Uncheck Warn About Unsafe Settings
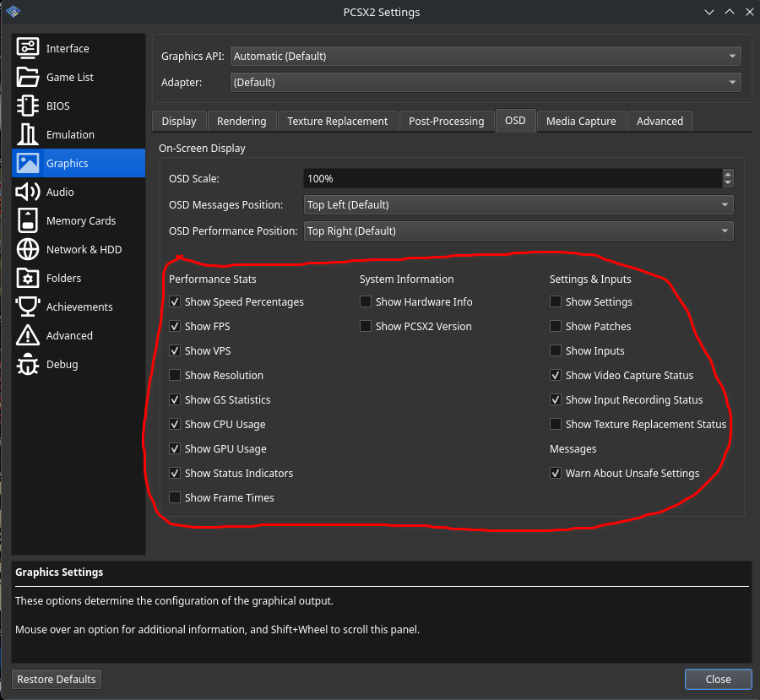The image size is (760, 700). click(x=556, y=473)
